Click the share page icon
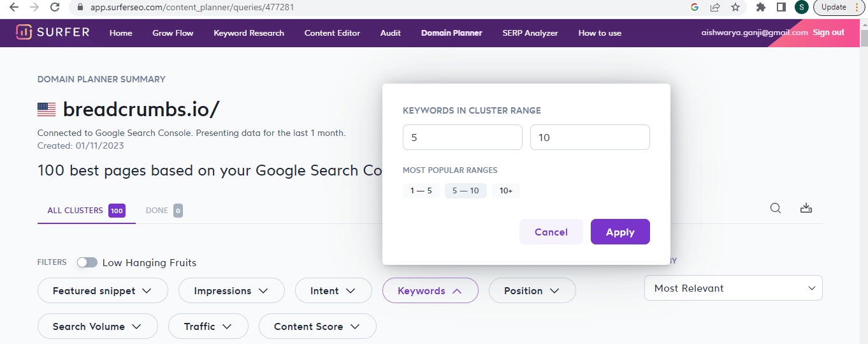This screenshot has width=868, height=344. pyautogui.click(x=715, y=8)
